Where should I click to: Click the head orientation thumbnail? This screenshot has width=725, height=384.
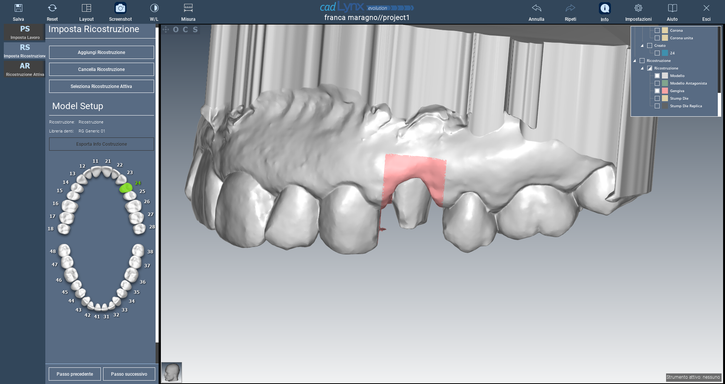point(172,372)
